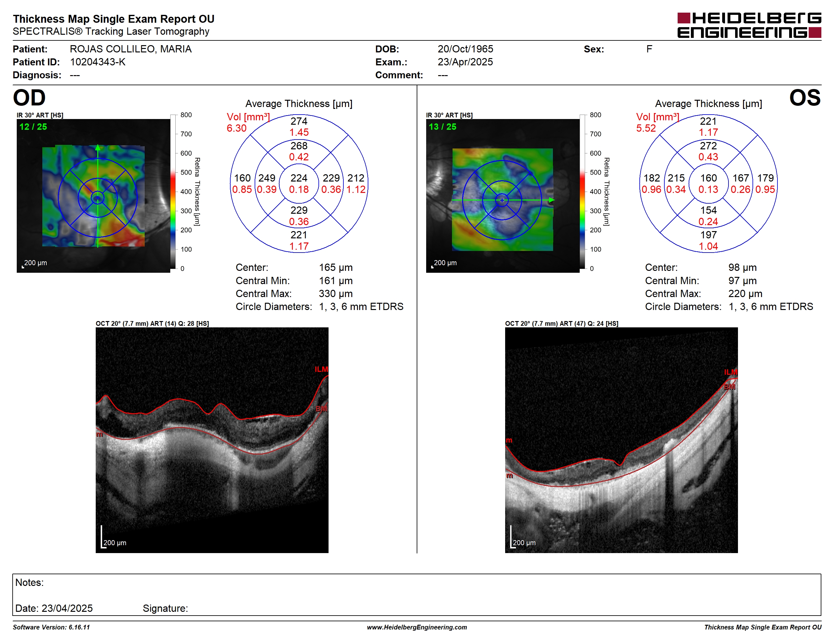Click the OS ETDRS inner inferior value 154
The height and width of the screenshot is (644, 834).
coord(708,210)
